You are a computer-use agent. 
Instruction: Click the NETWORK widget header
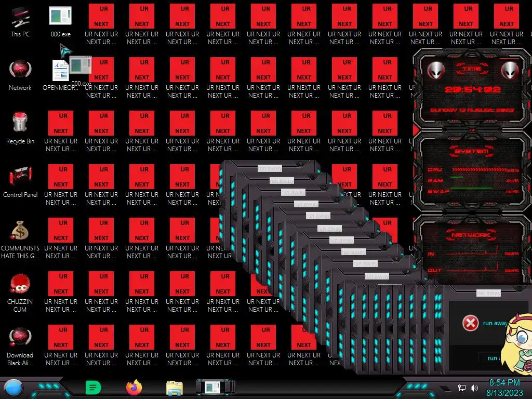point(471,235)
